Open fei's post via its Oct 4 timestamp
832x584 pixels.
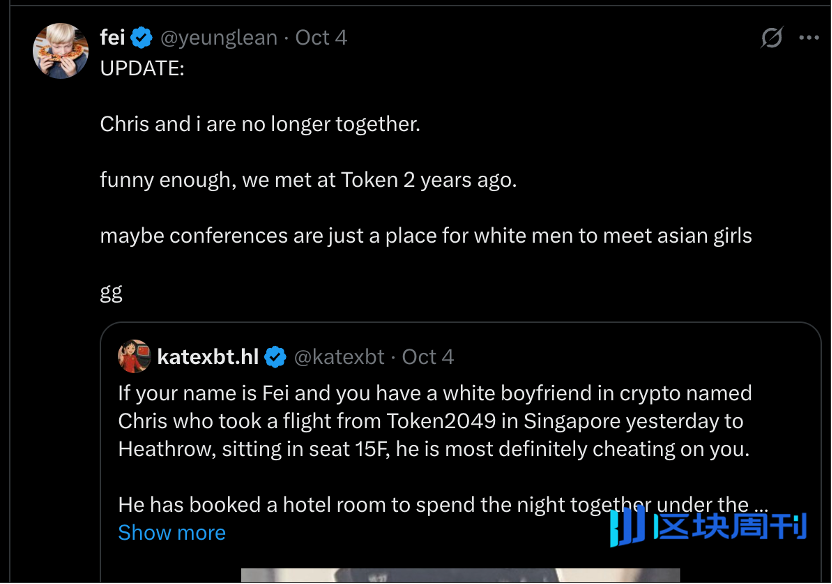[321, 38]
